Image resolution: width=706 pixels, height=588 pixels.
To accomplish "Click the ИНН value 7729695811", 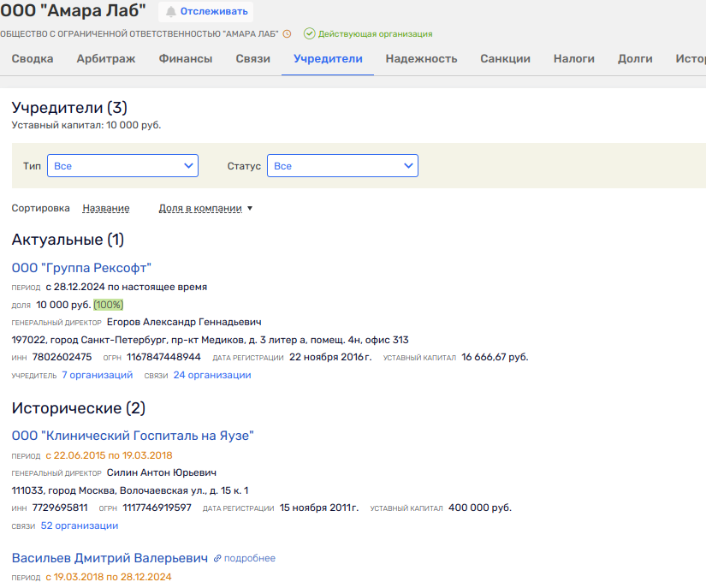I will pos(60,508).
